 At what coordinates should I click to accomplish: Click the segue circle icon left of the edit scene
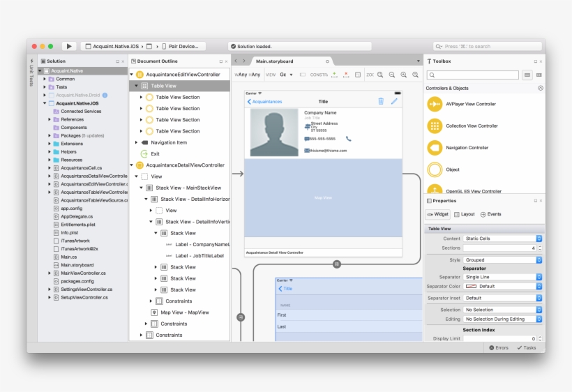[241, 317]
